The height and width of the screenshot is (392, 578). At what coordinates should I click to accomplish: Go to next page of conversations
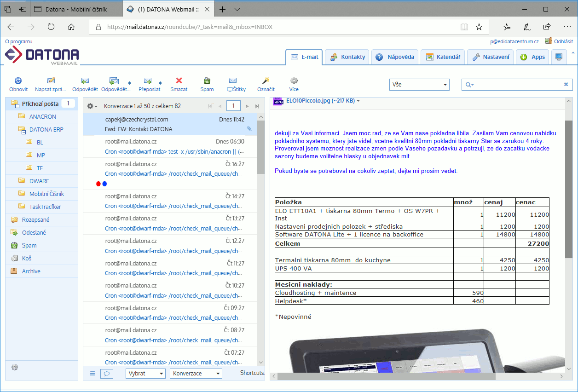[247, 106]
